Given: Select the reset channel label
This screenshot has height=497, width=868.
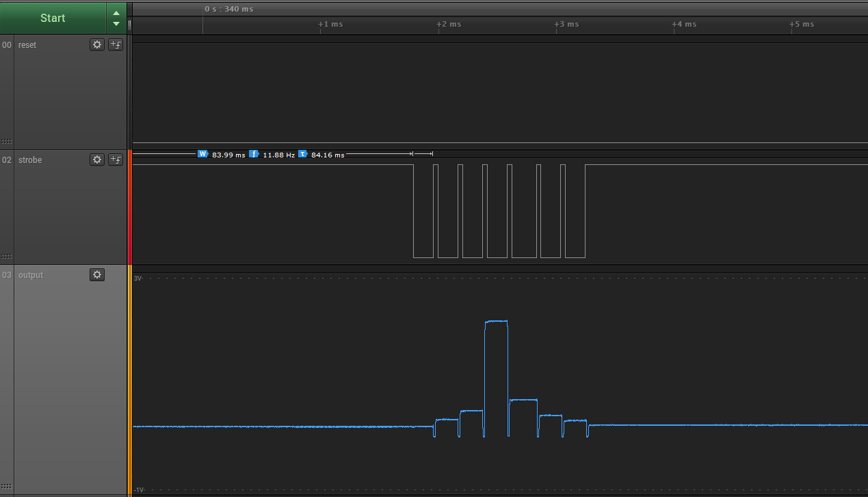Looking at the screenshot, I should coord(27,45).
